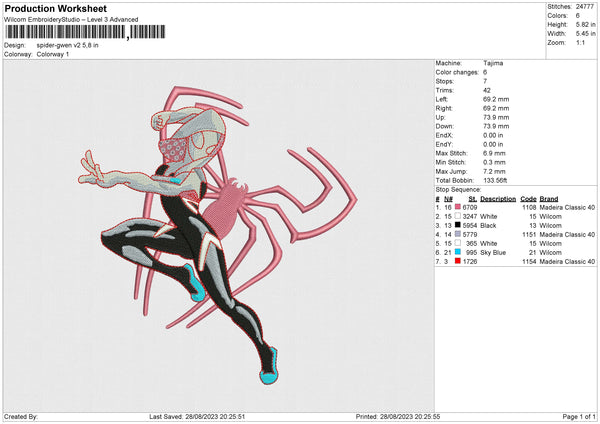Click the black swatch for stop 3
The height and width of the screenshot is (424, 600).
coord(457,225)
